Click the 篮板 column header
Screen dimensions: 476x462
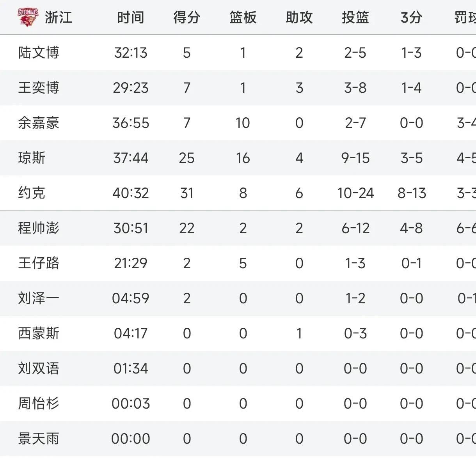click(x=243, y=18)
